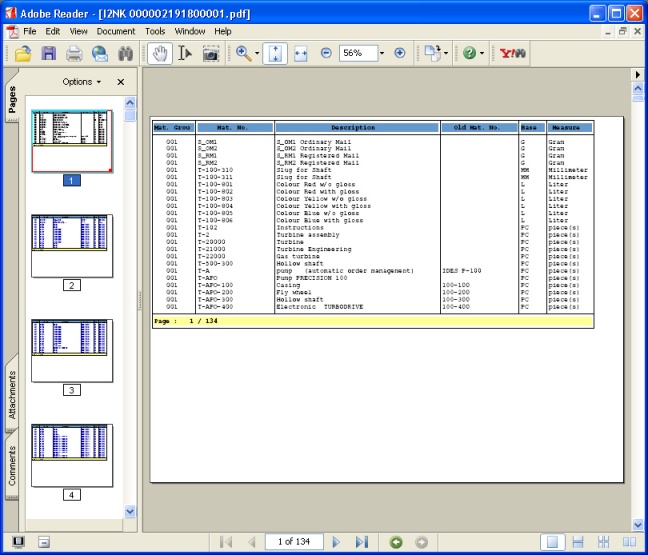
Task: Toggle Fit Width view mode
Action: tap(300, 53)
